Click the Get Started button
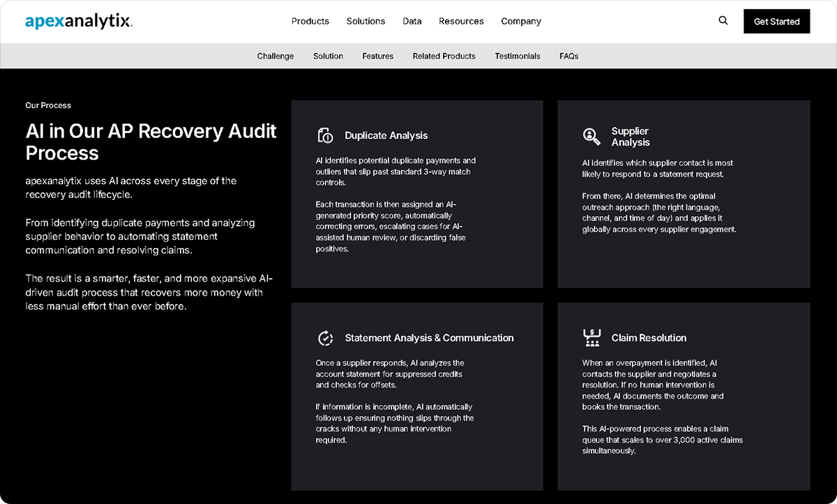837x504 pixels. pos(777,22)
